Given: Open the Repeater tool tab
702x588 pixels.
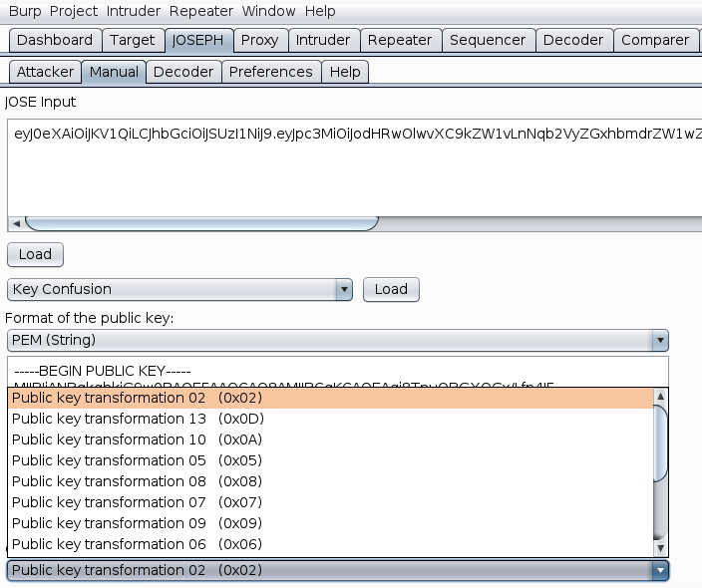Looking at the screenshot, I should [400, 40].
